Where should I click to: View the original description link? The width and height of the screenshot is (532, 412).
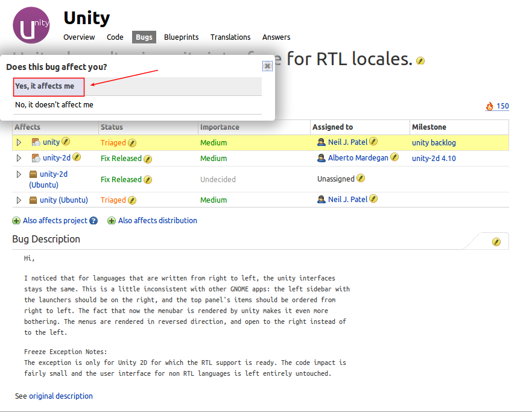click(x=61, y=396)
